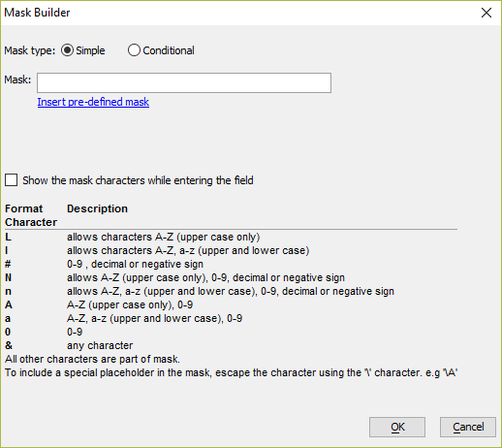Select the uppercase A format character row

pos(231,304)
